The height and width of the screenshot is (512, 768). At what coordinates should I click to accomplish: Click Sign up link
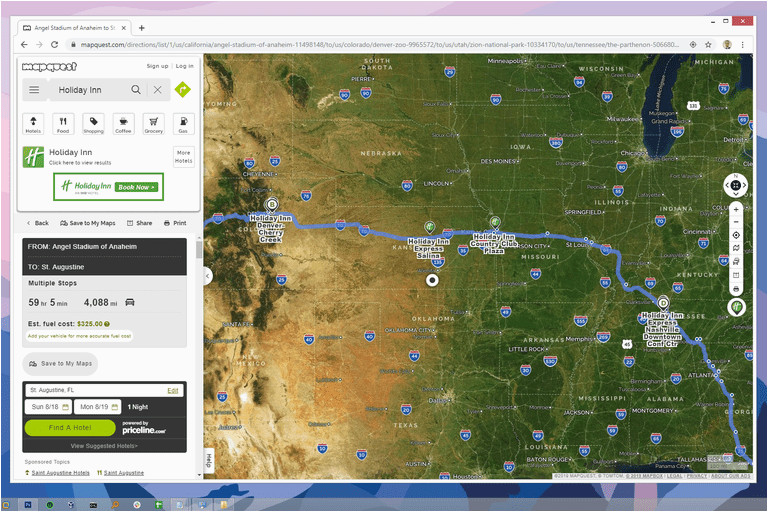(x=157, y=66)
